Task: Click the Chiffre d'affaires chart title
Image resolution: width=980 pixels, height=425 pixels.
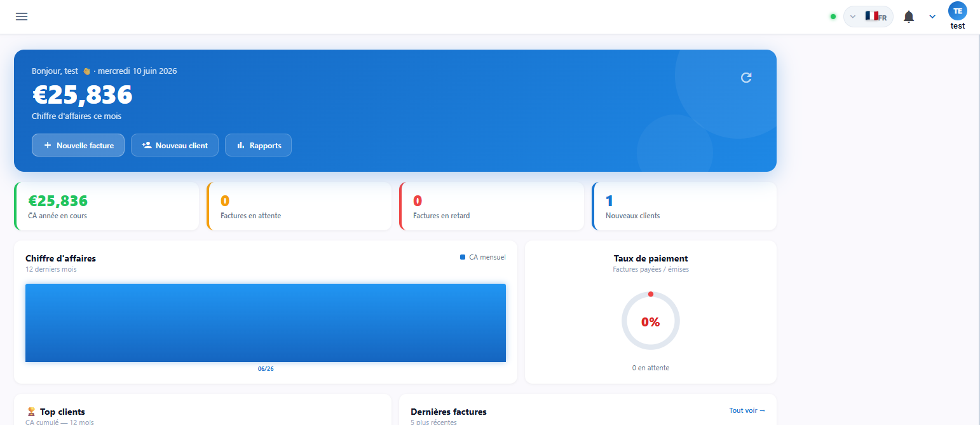Action: [61, 258]
